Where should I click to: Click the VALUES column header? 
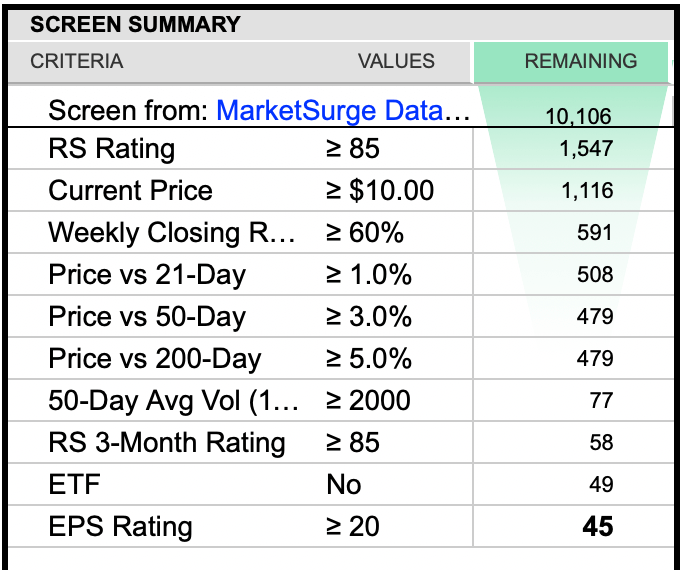pos(396,61)
